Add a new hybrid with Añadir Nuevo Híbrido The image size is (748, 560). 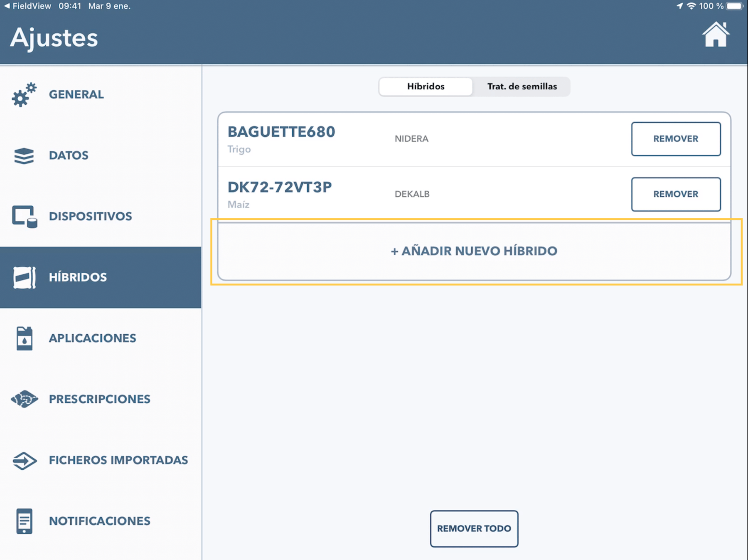(x=473, y=251)
